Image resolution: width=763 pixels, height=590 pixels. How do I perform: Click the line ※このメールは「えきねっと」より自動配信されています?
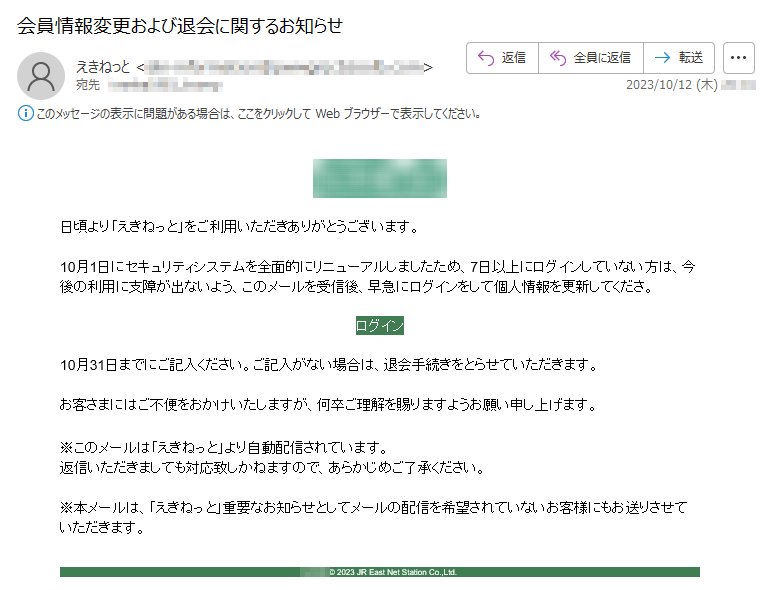tap(224, 447)
